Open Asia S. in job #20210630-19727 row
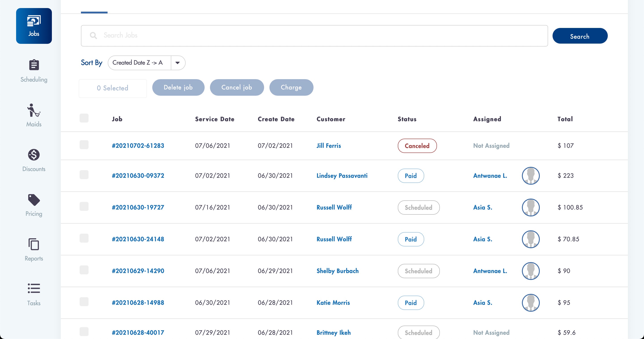This screenshot has height=339, width=644. coord(483,207)
